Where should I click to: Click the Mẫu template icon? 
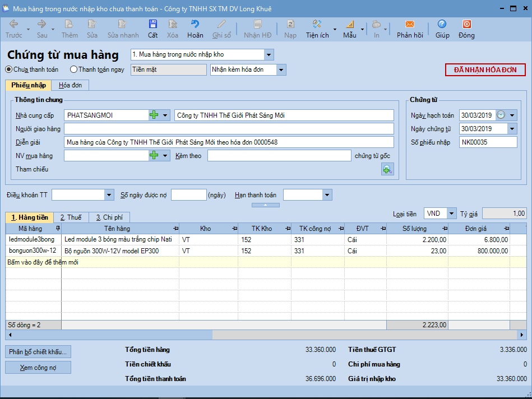point(350,25)
